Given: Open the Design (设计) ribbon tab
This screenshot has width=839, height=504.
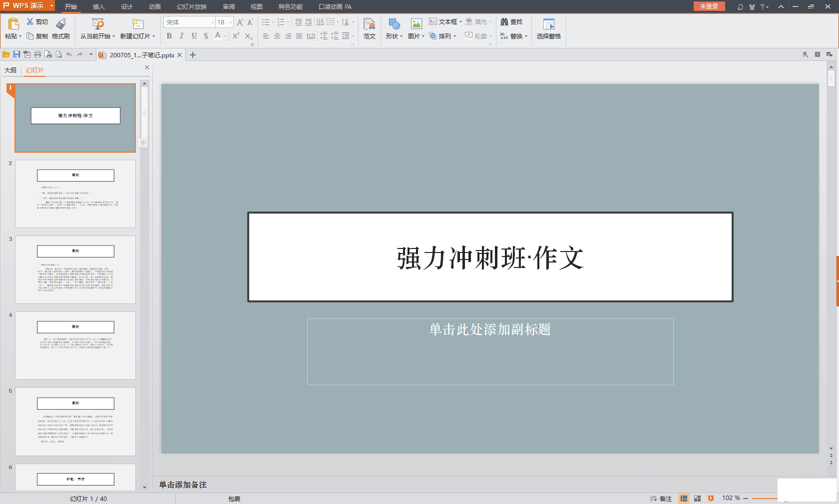Looking at the screenshot, I should pos(126,6).
